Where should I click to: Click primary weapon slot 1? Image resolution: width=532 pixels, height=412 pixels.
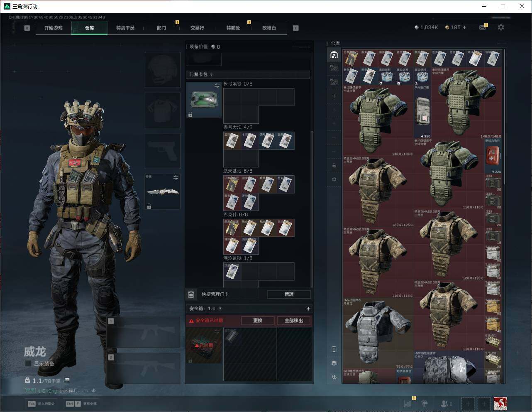(x=143, y=332)
